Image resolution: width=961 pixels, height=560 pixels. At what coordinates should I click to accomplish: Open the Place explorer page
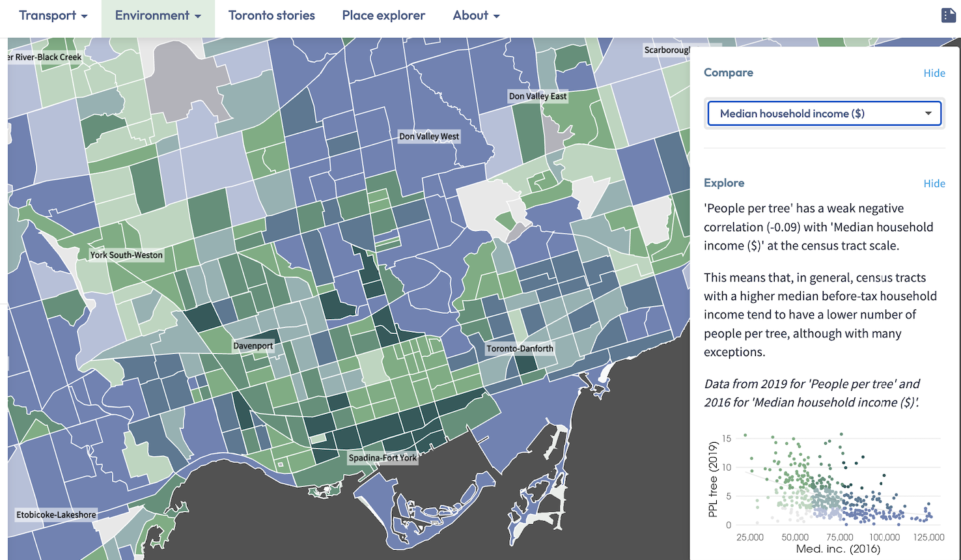[383, 16]
